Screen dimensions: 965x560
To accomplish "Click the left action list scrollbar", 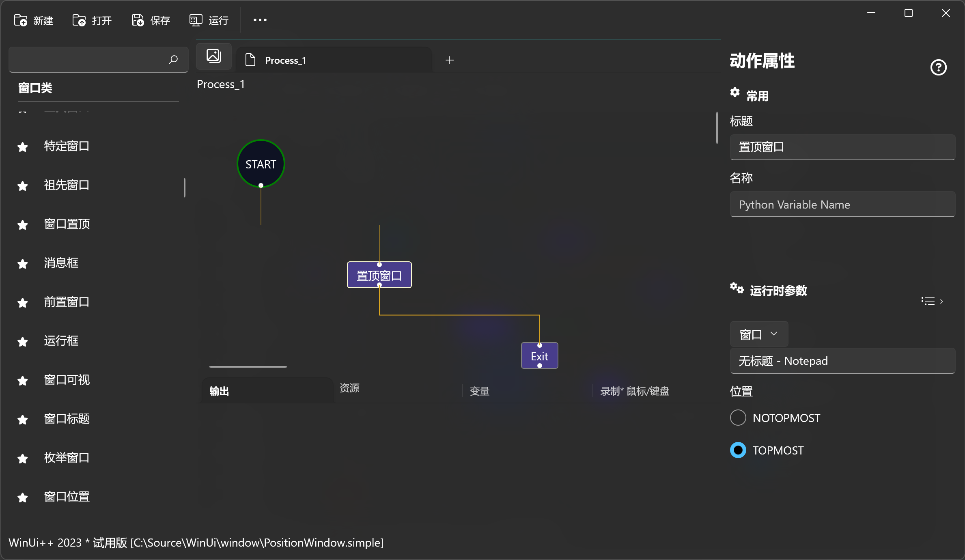I will pyautogui.click(x=185, y=187).
